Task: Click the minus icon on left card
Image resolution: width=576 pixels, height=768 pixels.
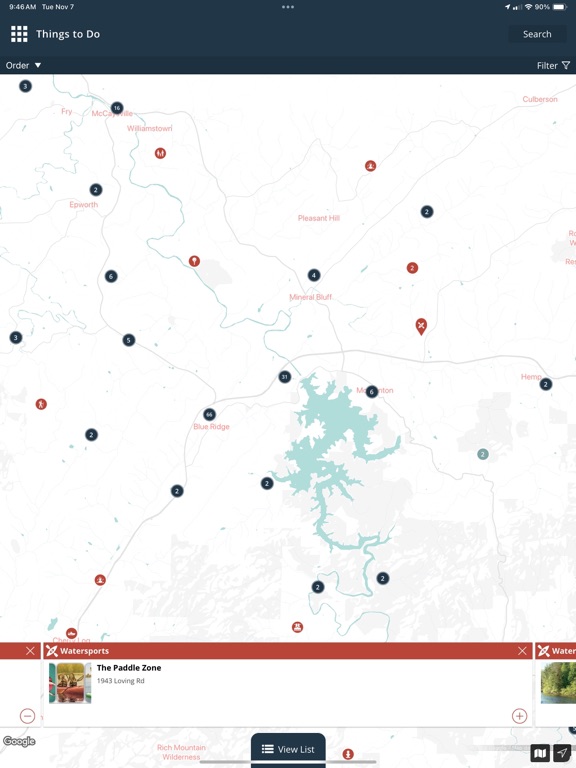Action: tap(27, 716)
